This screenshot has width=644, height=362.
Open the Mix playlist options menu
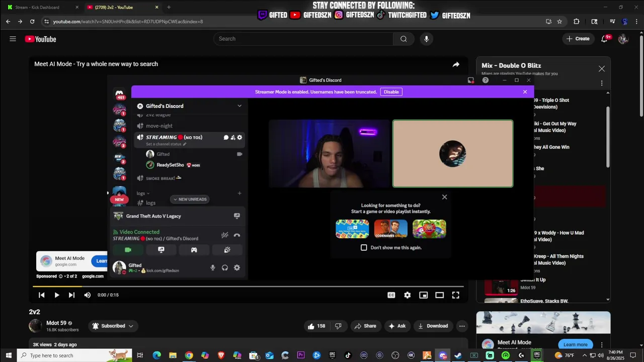602,83
